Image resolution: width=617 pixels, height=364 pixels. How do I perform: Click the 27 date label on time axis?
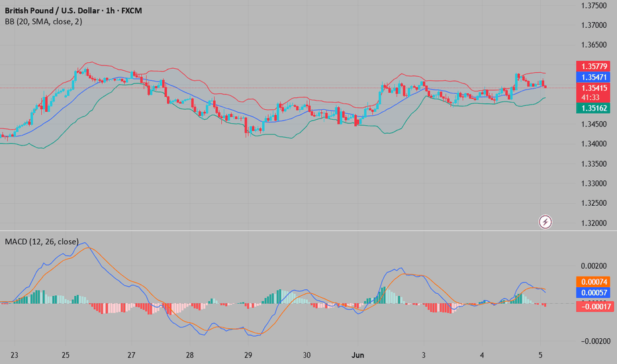pos(131,355)
